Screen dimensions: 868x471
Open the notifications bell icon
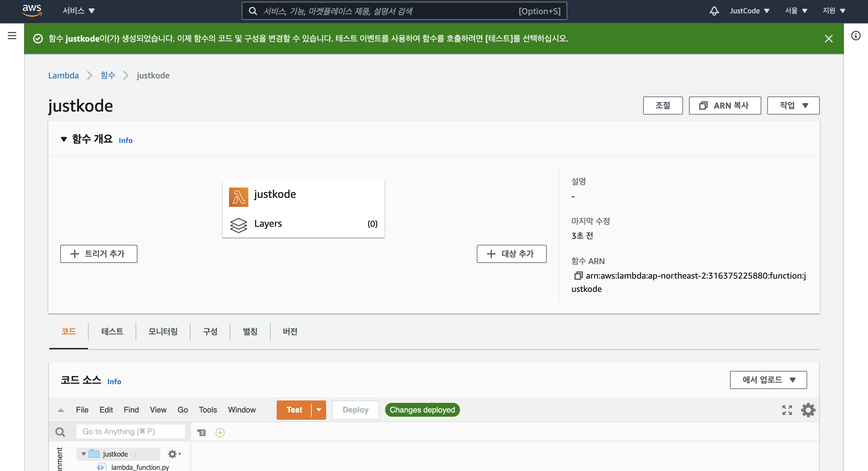pyautogui.click(x=714, y=11)
